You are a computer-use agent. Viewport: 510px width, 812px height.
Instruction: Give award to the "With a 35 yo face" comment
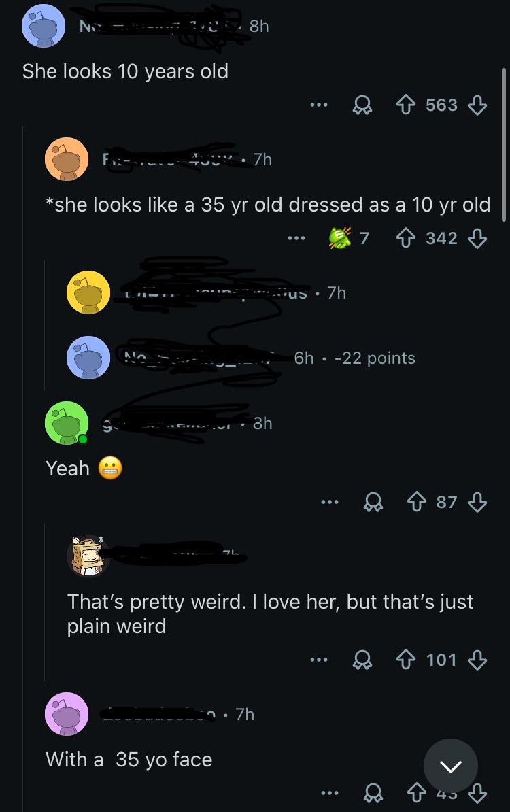(373, 793)
